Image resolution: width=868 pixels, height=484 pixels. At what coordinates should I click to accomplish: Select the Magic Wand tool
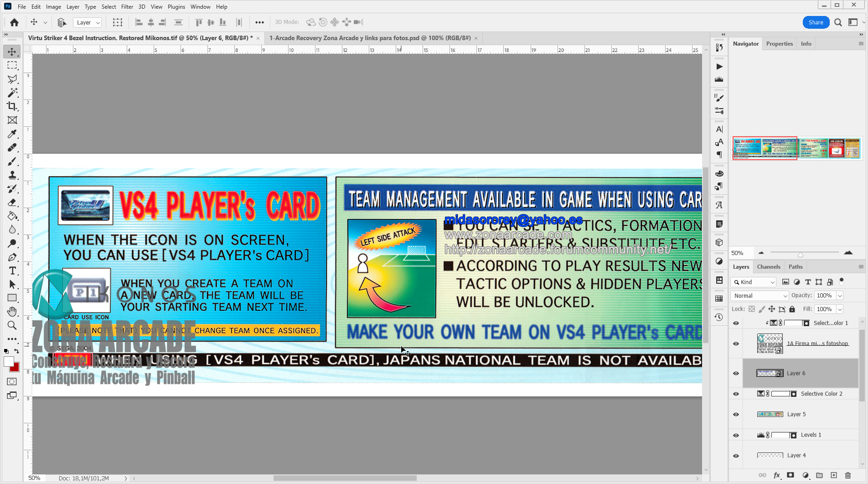(x=12, y=93)
